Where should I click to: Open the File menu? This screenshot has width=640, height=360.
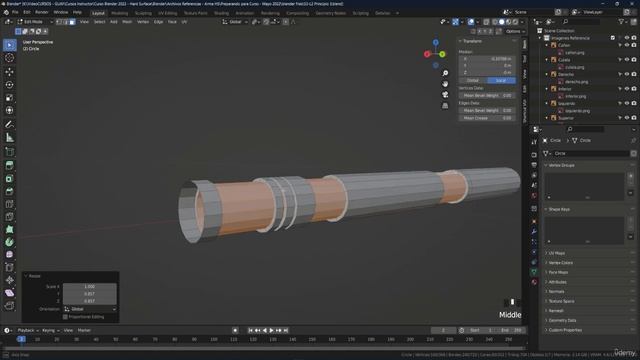coord(15,13)
